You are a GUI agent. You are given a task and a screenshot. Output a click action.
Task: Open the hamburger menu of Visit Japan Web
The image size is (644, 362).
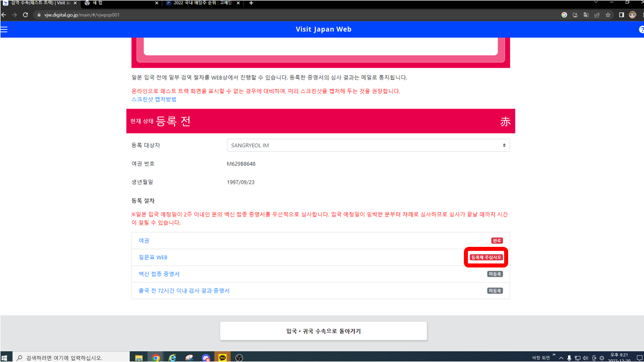(4, 30)
